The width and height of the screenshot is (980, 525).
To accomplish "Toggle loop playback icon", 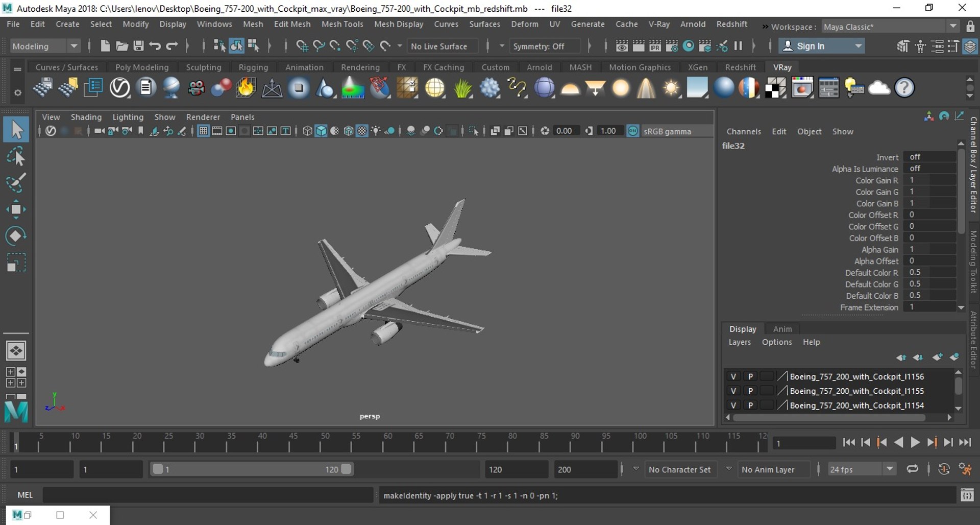I will coord(912,469).
